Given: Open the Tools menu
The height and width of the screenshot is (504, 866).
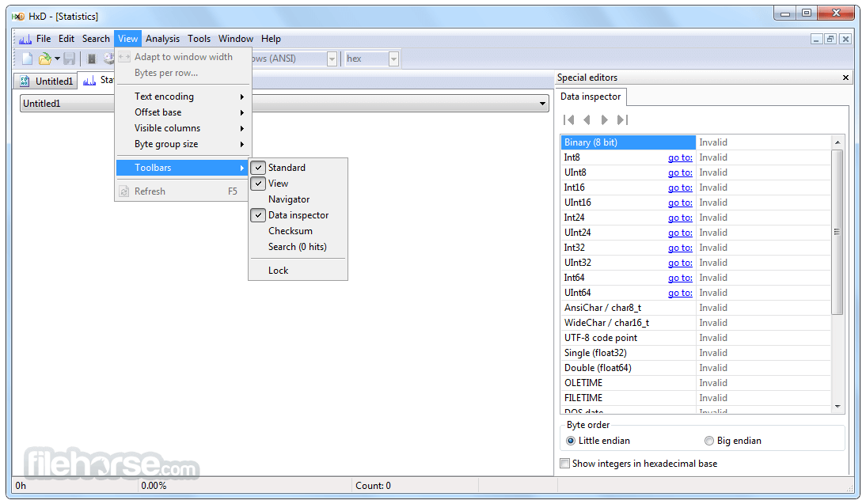Looking at the screenshot, I should coord(199,39).
